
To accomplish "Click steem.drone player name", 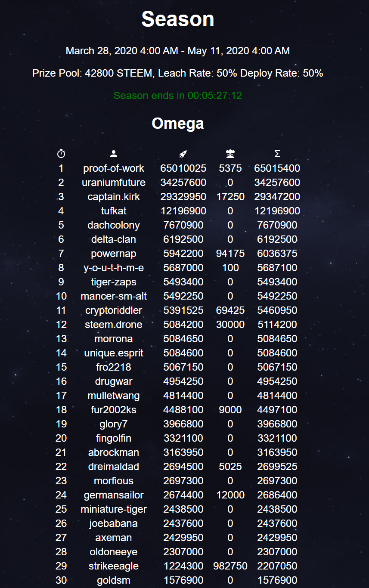I will point(114,325).
